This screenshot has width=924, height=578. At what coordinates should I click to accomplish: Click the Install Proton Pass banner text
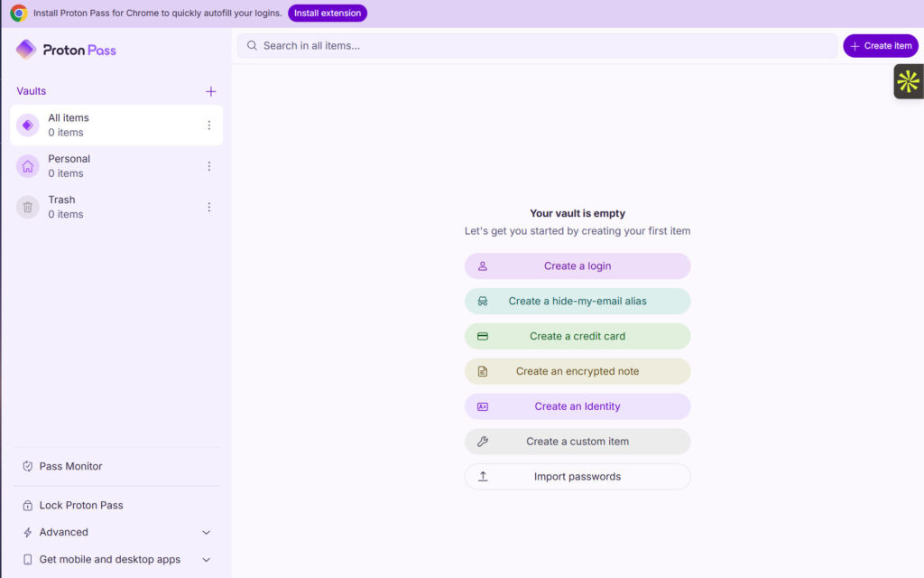(157, 13)
